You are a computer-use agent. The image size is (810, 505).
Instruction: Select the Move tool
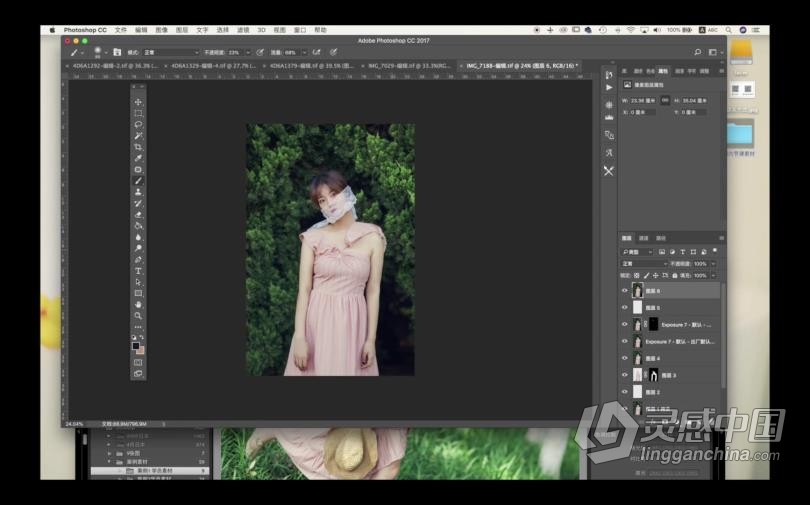138,102
